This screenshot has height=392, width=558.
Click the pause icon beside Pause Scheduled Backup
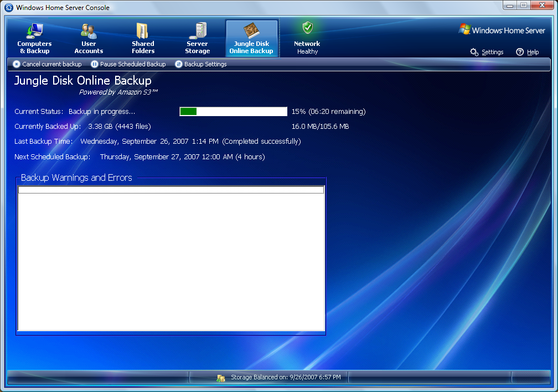coord(95,64)
